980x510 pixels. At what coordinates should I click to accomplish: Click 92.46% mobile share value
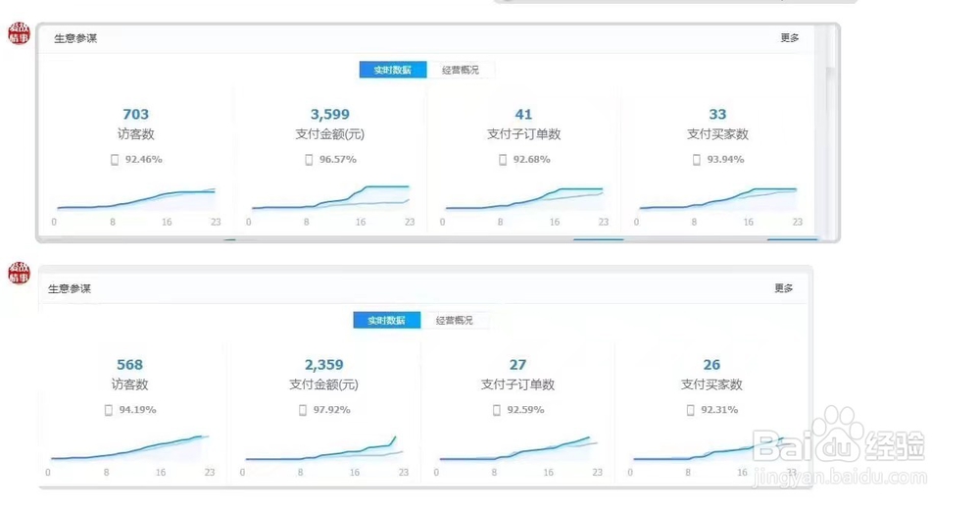point(144,160)
